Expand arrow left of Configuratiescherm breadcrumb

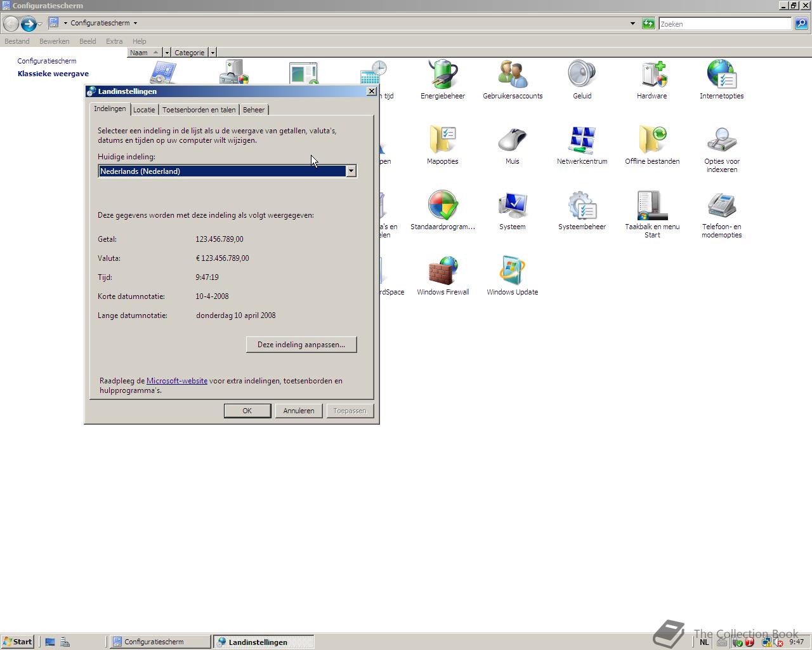[65, 23]
